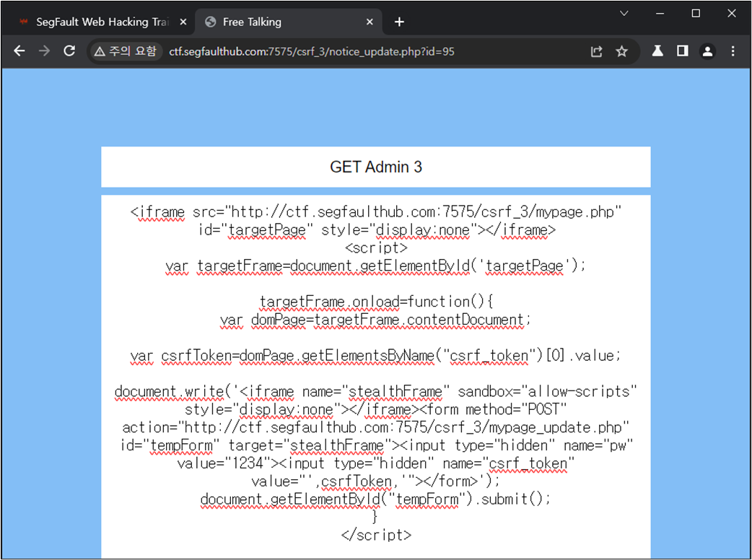Reload the current page
This screenshot has width=752, height=560.
[x=69, y=51]
